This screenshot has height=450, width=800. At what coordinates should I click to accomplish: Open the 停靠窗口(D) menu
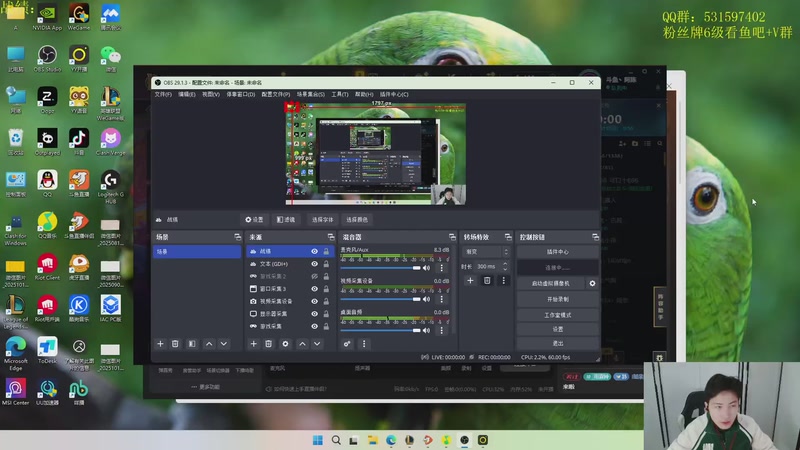tap(241, 94)
